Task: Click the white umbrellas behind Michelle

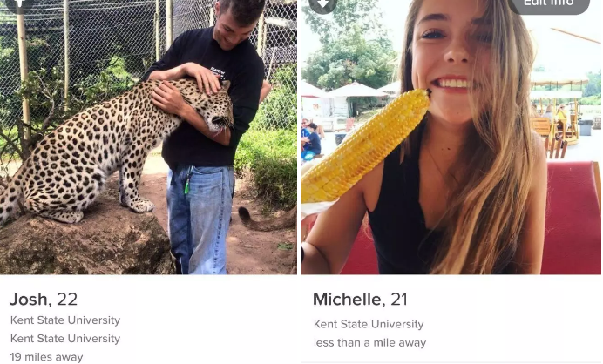Action: (x=352, y=90)
